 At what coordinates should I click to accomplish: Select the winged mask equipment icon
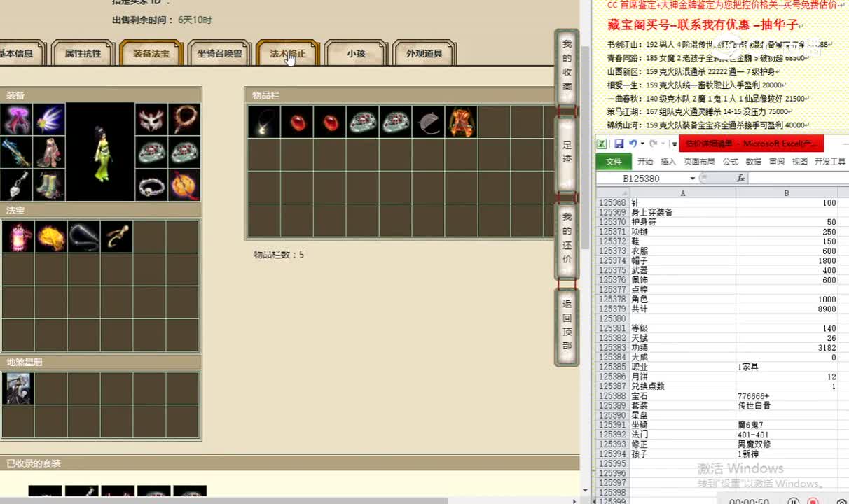click(151, 120)
